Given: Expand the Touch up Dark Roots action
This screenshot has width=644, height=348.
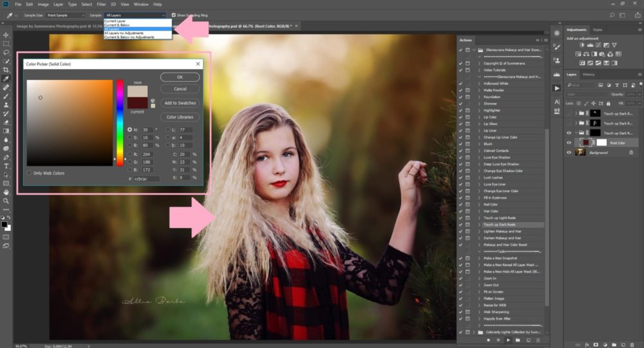Looking at the screenshot, I should click(x=479, y=225).
